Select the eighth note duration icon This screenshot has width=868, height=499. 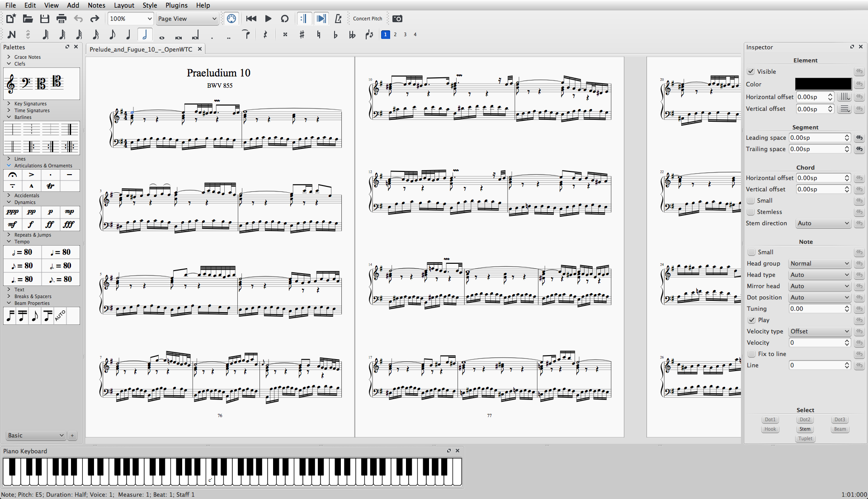tap(112, 34)
